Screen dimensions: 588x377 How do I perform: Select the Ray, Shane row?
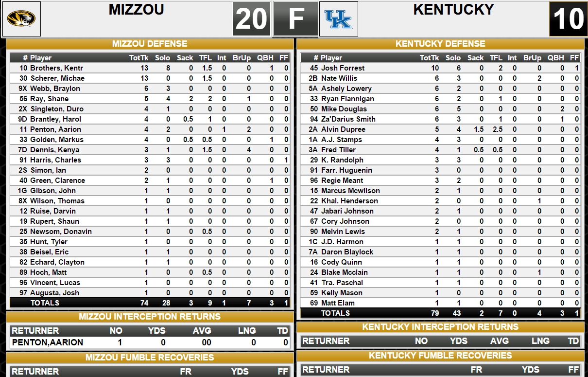coord(150,99)
